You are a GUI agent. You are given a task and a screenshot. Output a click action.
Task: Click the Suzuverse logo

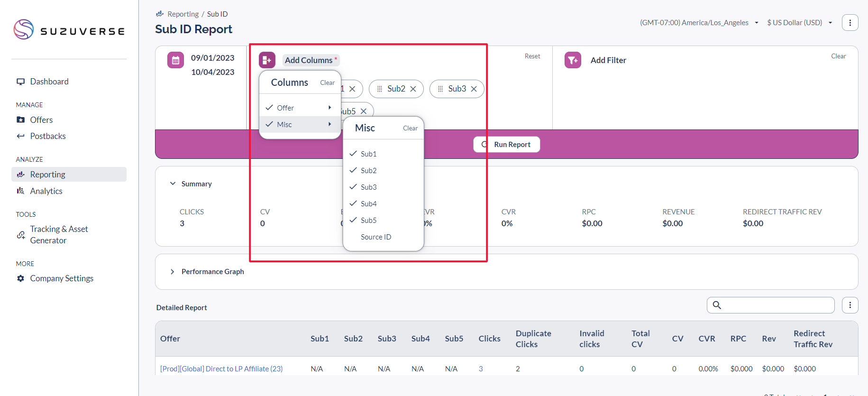coord(69,30)
